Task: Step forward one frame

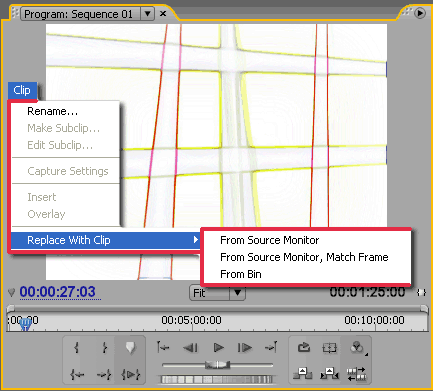Action: pos(245,348)
